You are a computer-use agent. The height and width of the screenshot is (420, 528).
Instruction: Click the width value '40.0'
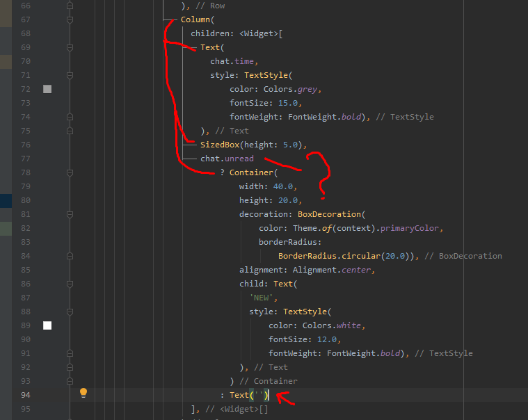coord(283,186)
